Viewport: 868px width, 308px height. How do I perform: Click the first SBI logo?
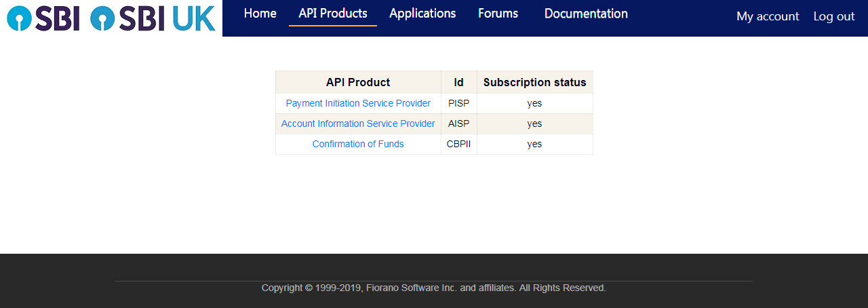point(43,18)
